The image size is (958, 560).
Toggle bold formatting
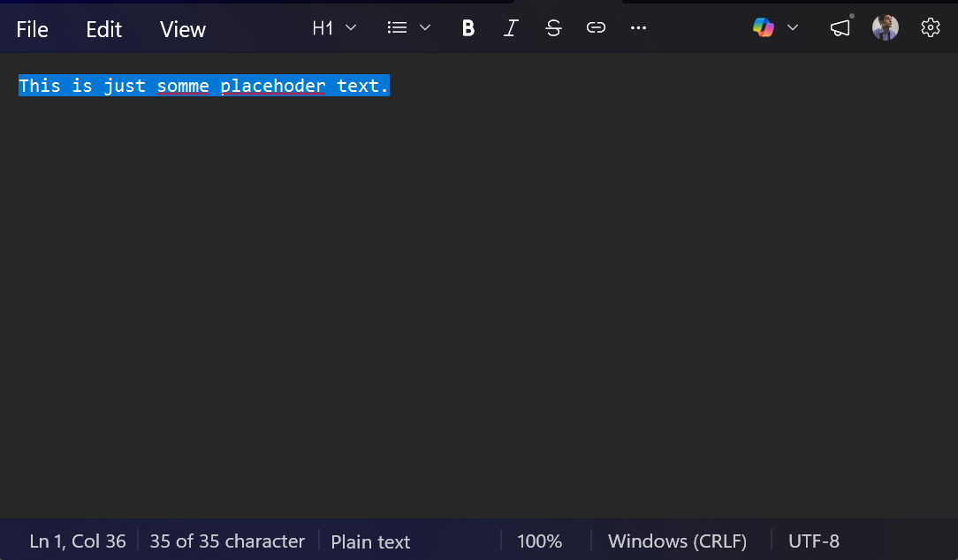click(x=468, y=27)
